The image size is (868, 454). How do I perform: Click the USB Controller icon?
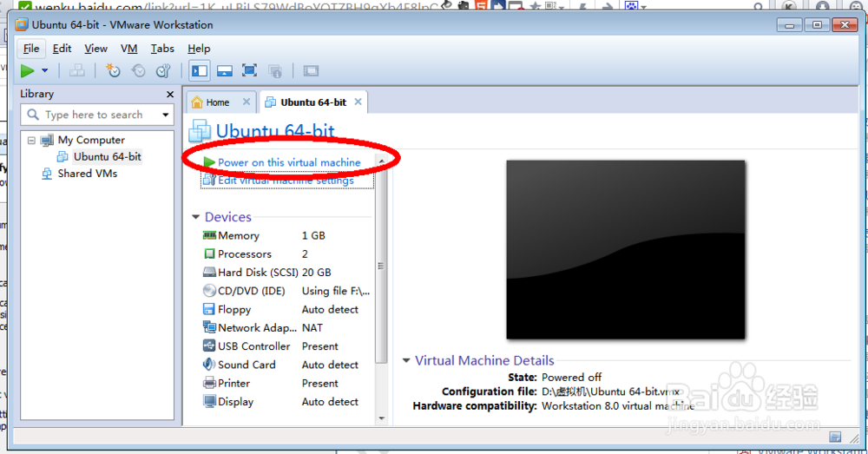209,346
